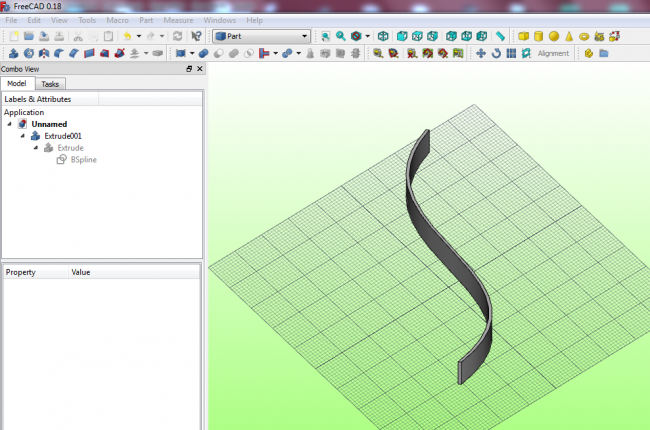Screen dimensions: 650x430
Task: Click the Property column header
Action: [20, 271]
